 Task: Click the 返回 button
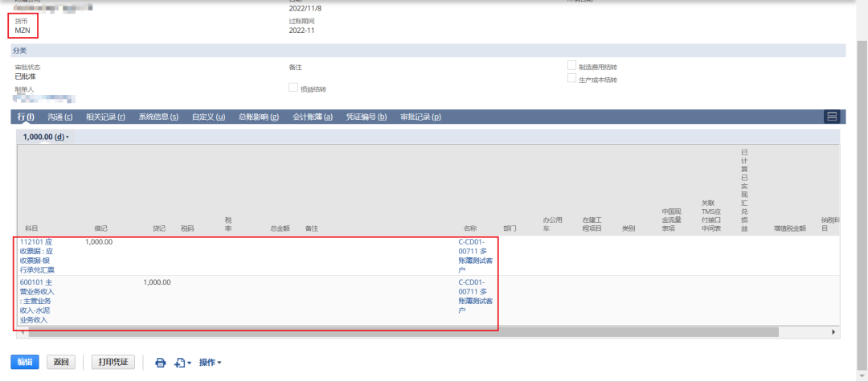click(61, 362)
